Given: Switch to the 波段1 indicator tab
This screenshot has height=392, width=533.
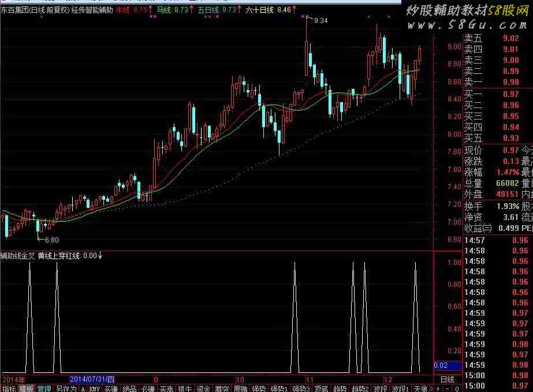Looking at the screenshot, I should tap(400, 389).
